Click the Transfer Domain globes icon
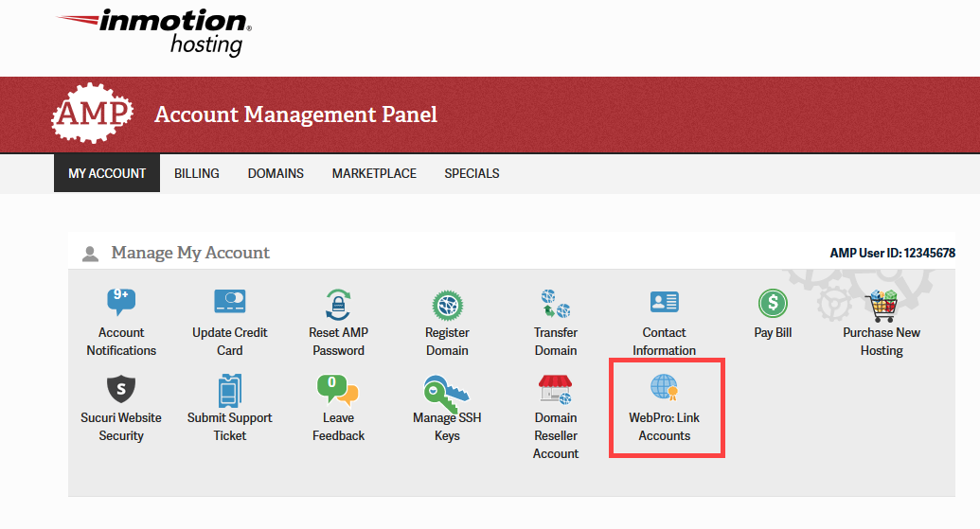Viewport: 980px width, 529px height. pos(556,304)
